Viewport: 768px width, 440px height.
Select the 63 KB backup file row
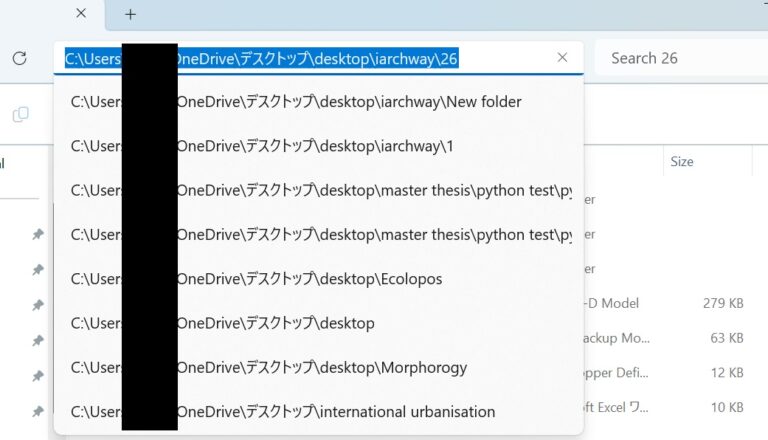pyautogui.click(x=660, y=338)
